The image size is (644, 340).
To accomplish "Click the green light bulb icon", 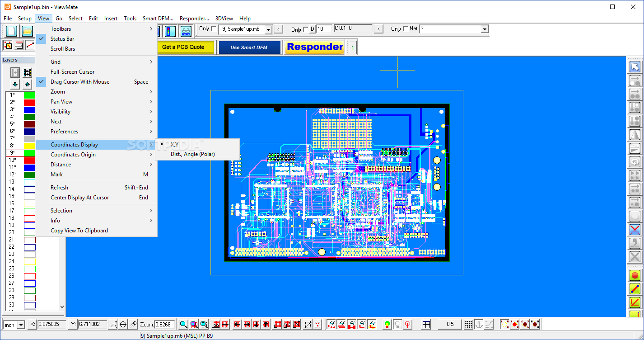I will point(387,324).
